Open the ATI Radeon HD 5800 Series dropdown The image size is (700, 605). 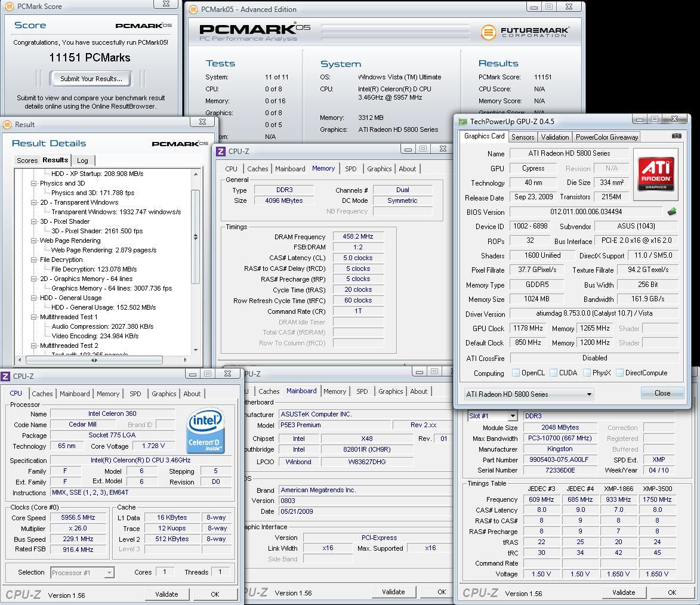(x=529, y=394)
